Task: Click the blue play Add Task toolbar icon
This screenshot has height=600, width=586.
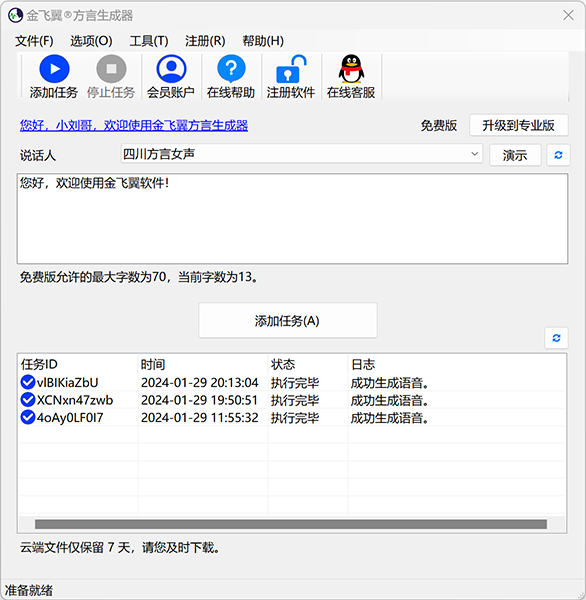Action: point(54,69)
